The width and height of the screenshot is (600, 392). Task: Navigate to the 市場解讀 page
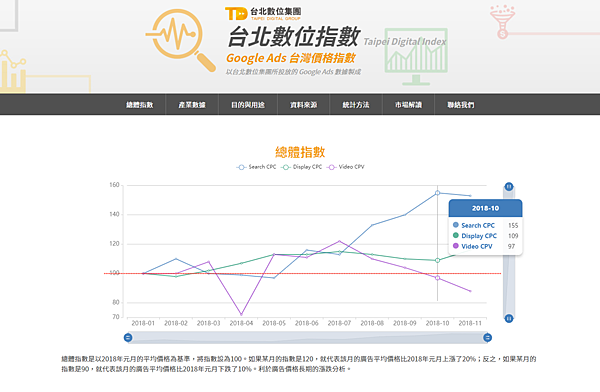408,105
